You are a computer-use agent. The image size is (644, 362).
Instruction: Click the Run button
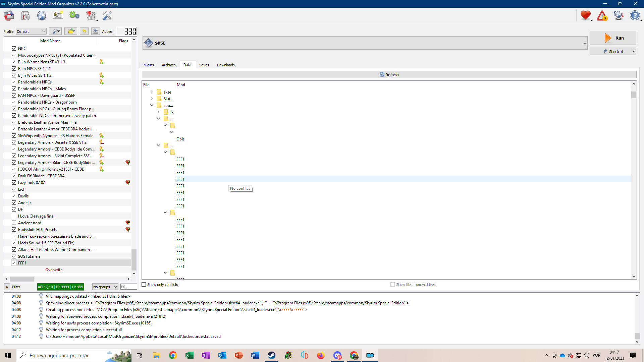(613, 38)
